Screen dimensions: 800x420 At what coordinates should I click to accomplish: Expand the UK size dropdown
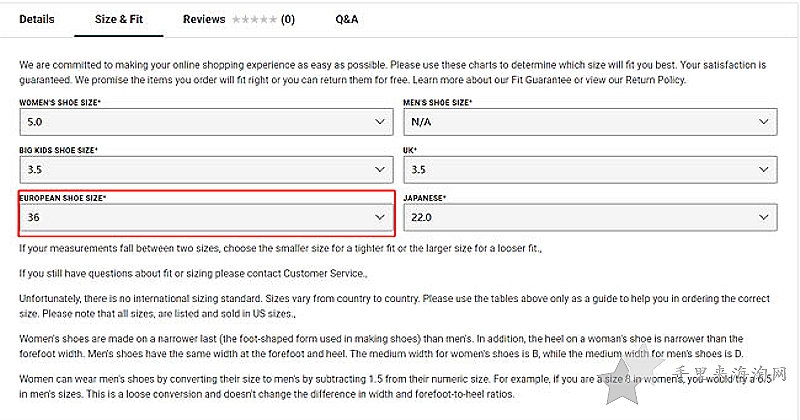click(590, 169)
